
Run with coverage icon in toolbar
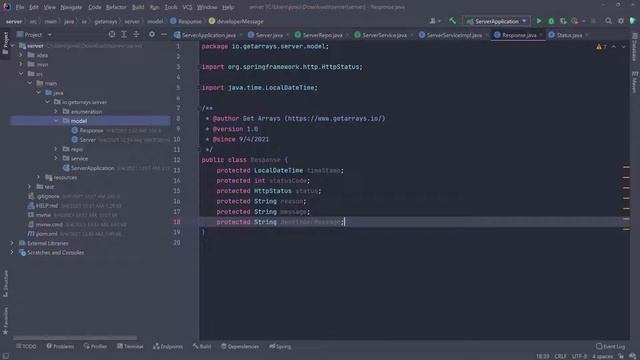tap(563, 21)
